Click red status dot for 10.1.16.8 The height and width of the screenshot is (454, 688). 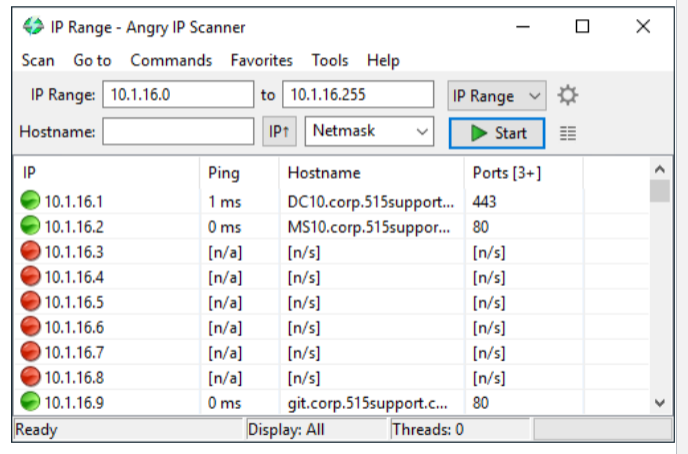30,377
